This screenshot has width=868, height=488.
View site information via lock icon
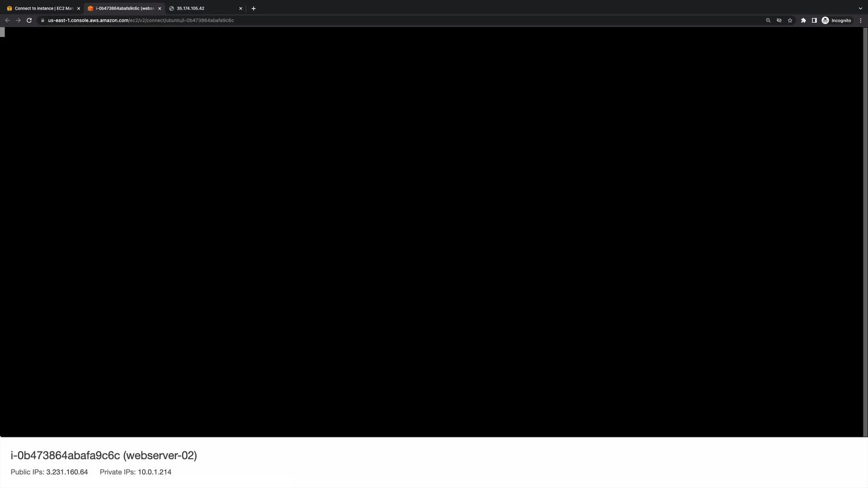(x=42, y=20)
